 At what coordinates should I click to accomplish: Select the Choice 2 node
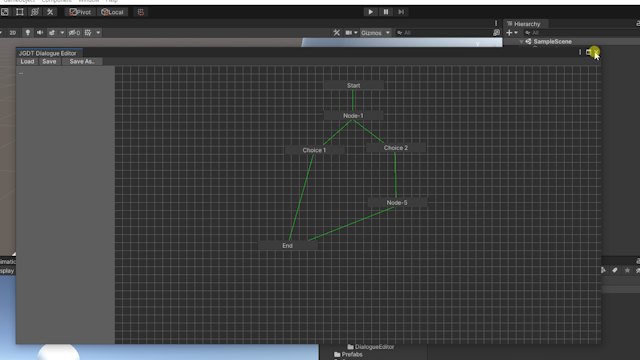396,148
